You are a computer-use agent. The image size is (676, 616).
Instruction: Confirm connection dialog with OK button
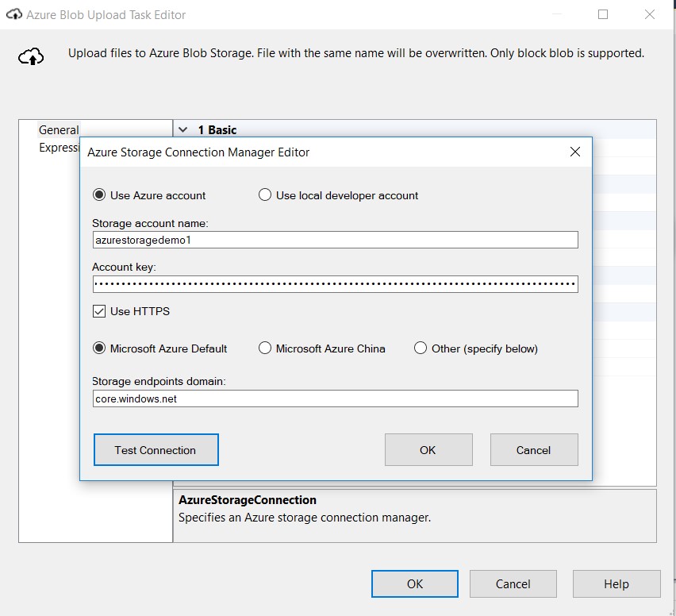coord(428,450)
